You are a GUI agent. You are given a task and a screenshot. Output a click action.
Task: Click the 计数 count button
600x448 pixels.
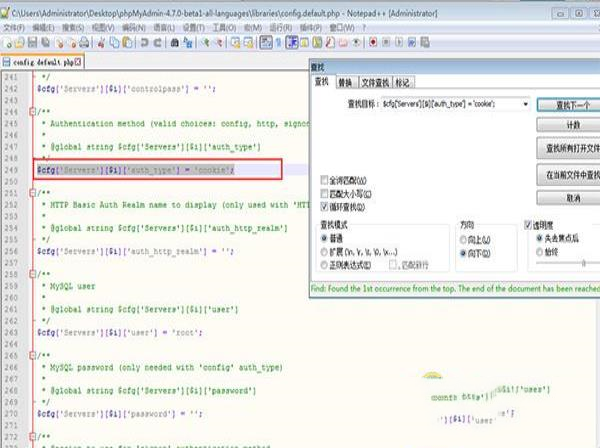pyautogui.click(x=566, y=125)
